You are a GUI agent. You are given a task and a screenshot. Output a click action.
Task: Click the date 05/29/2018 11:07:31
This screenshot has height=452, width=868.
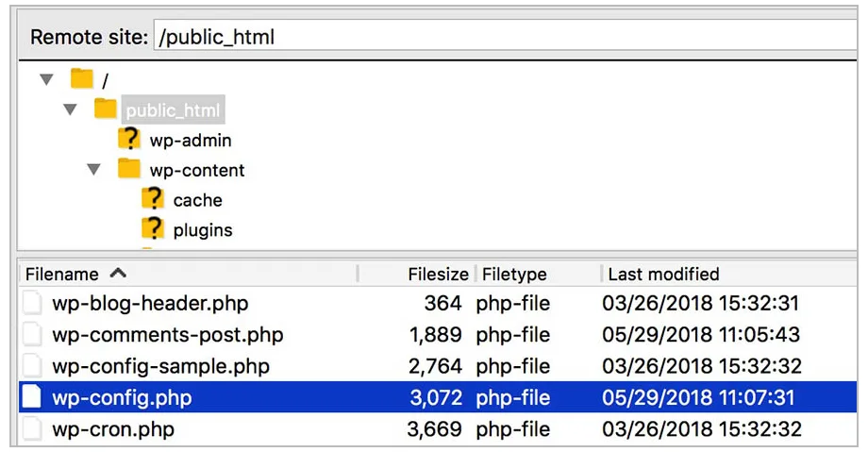click(698, 397)
